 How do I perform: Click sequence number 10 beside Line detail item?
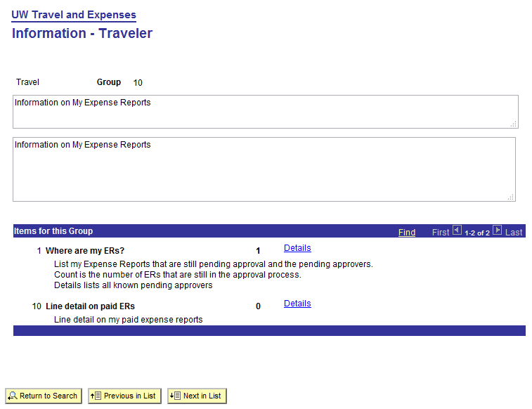(37, 306)
